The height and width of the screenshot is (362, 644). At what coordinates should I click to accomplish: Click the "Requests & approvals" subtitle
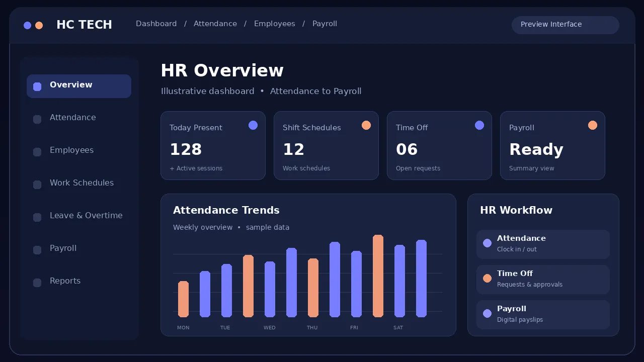(530, 285)
